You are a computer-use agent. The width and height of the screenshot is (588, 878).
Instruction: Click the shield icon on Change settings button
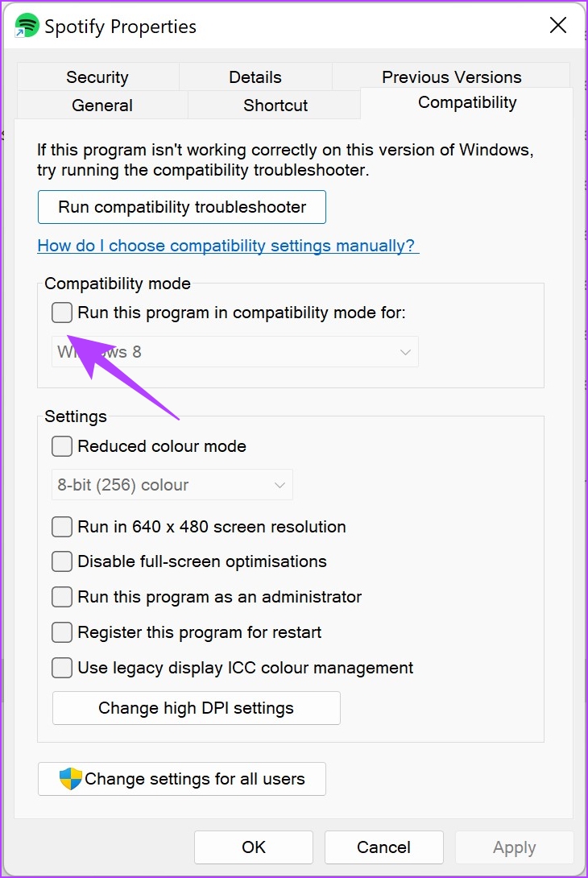click(71, 778)
